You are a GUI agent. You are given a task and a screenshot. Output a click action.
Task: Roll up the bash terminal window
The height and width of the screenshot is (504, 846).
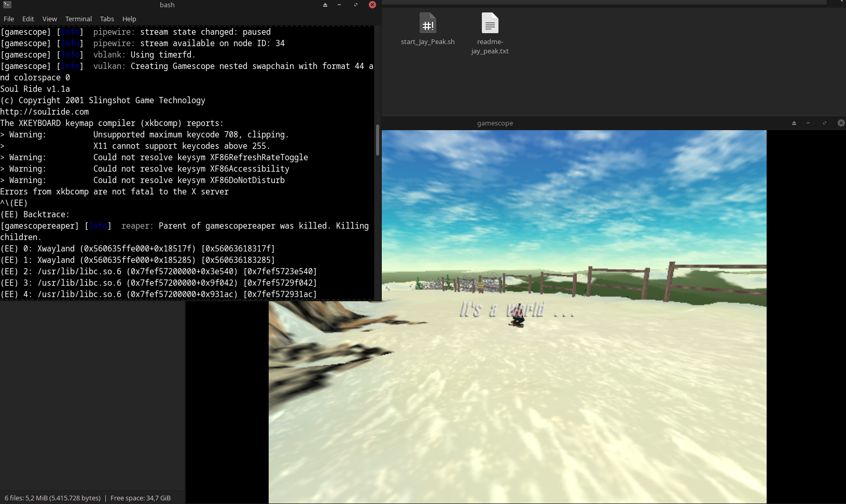pos(325,5)
